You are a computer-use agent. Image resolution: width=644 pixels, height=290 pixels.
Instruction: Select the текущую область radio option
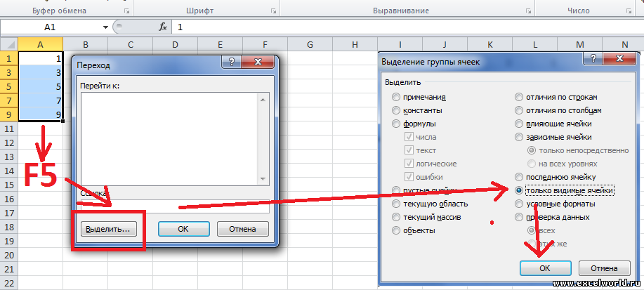tap(430, 204)
